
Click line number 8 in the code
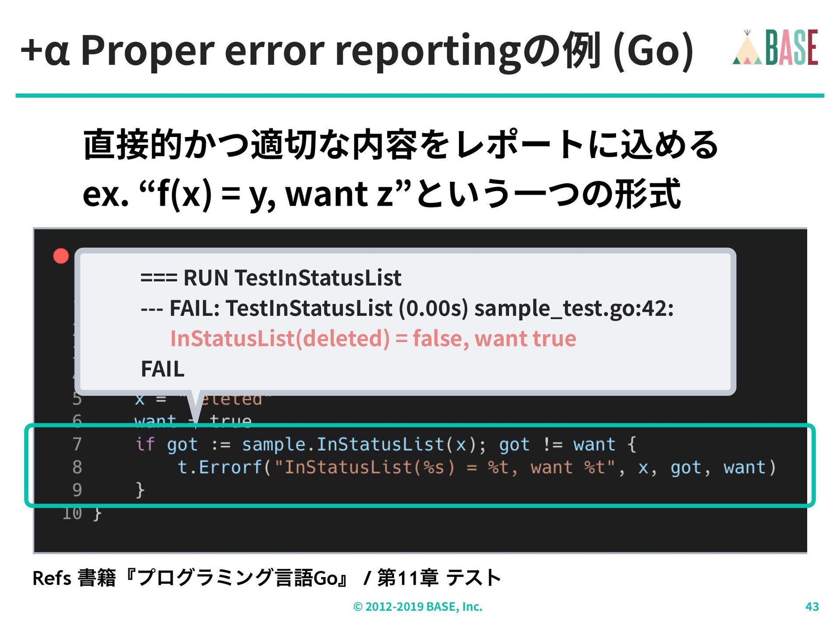click(77, 467)
